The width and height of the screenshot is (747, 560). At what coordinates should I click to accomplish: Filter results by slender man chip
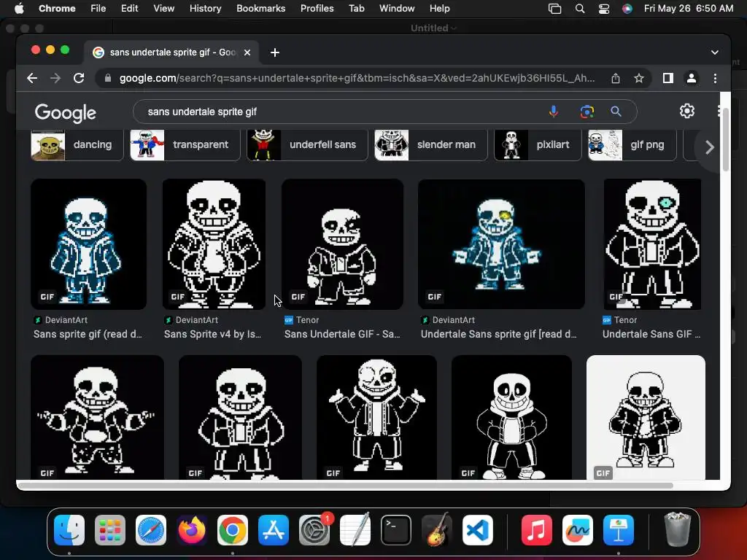coord(430,145)
